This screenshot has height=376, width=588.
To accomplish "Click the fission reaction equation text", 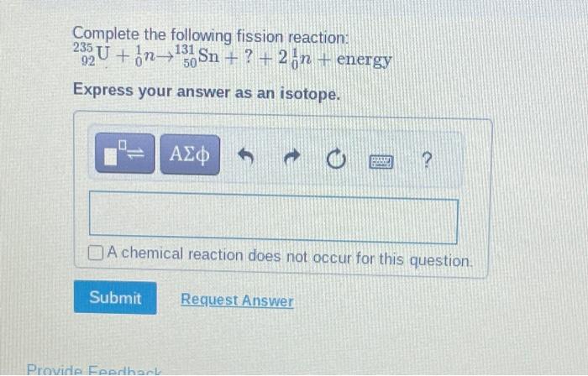I will (x=232, y=57).
